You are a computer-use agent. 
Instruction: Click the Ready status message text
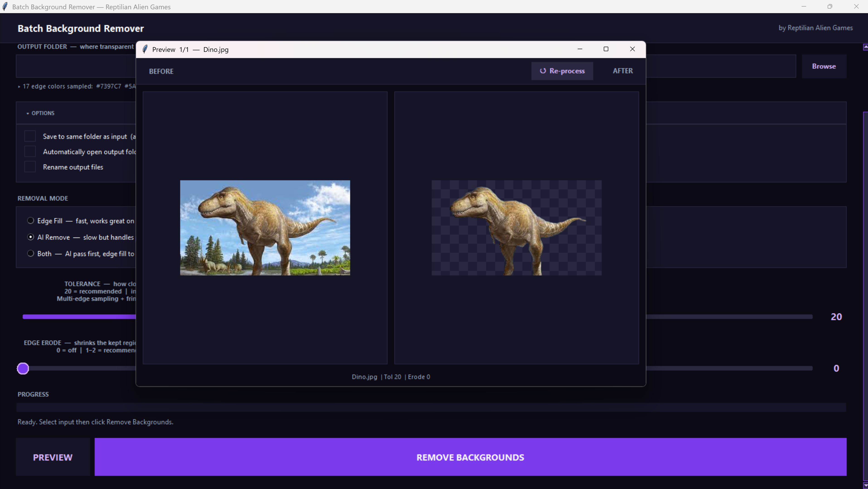tap(95, 422)
